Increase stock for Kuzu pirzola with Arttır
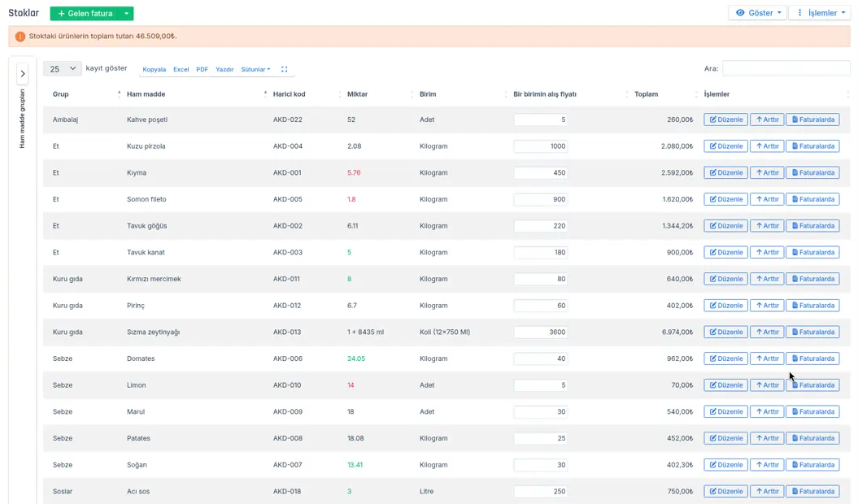The width and height of the screenshot is (858, 504). point(767,146)
